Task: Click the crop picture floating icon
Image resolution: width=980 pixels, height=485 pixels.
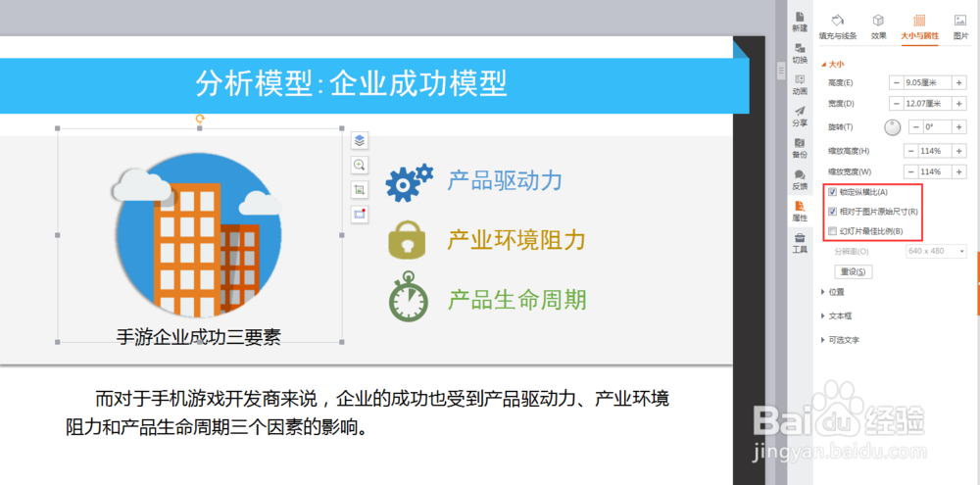Action: tap(360, 189)
